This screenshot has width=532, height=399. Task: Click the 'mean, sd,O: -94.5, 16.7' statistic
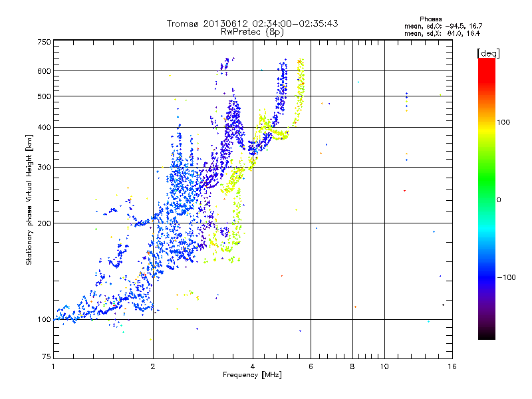pyautogui.click(x=443, y=26)
